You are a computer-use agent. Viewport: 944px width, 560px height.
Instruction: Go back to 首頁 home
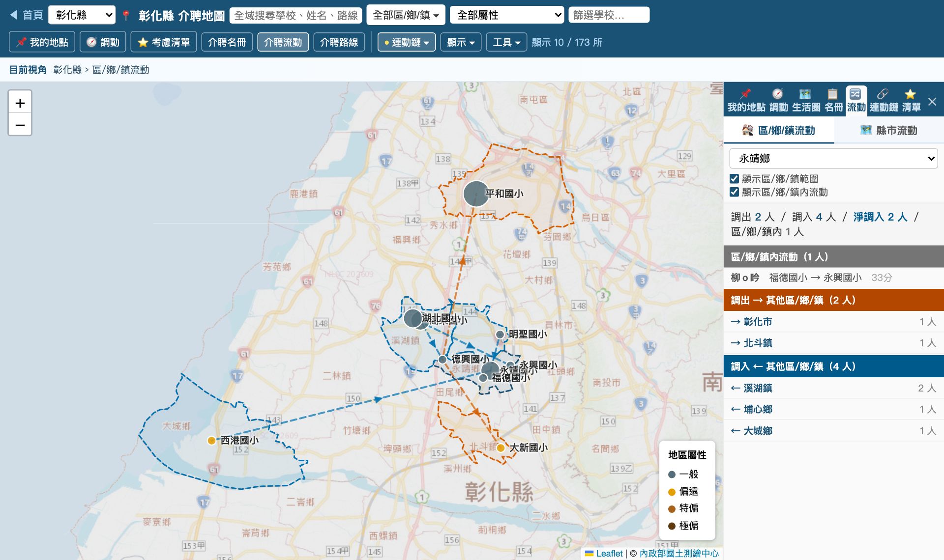[27, 15]
